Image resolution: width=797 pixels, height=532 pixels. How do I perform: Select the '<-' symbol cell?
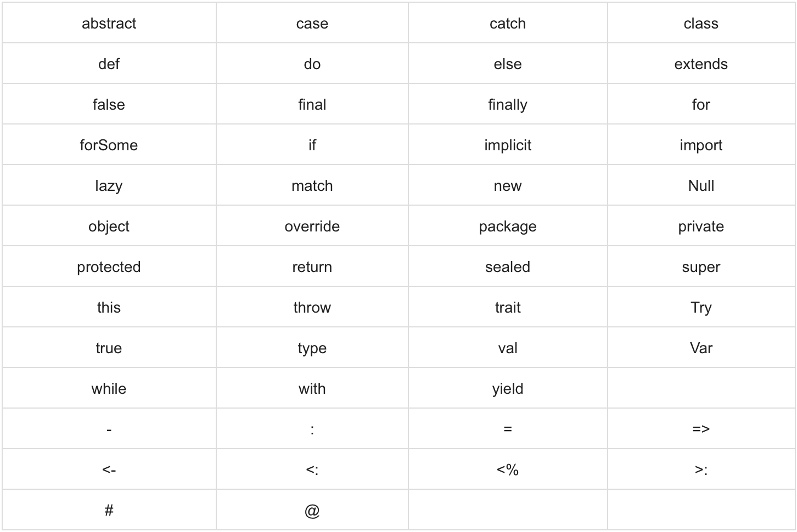[109, 469]
